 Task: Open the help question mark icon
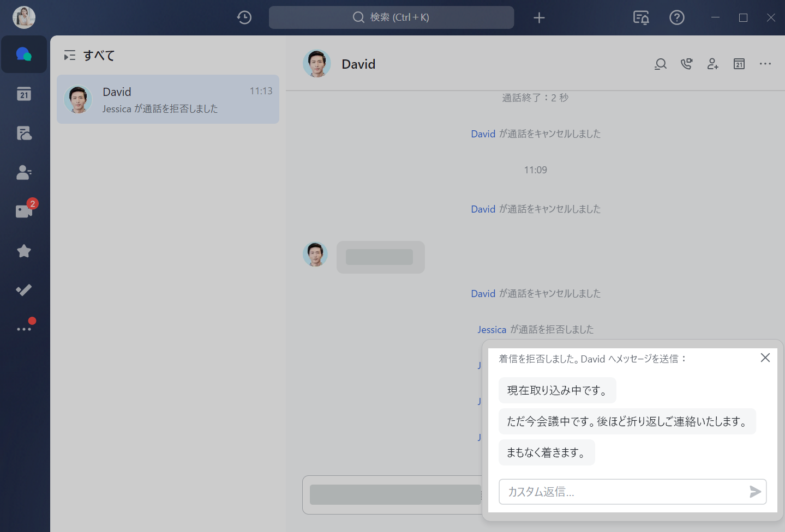coord(676,17)
